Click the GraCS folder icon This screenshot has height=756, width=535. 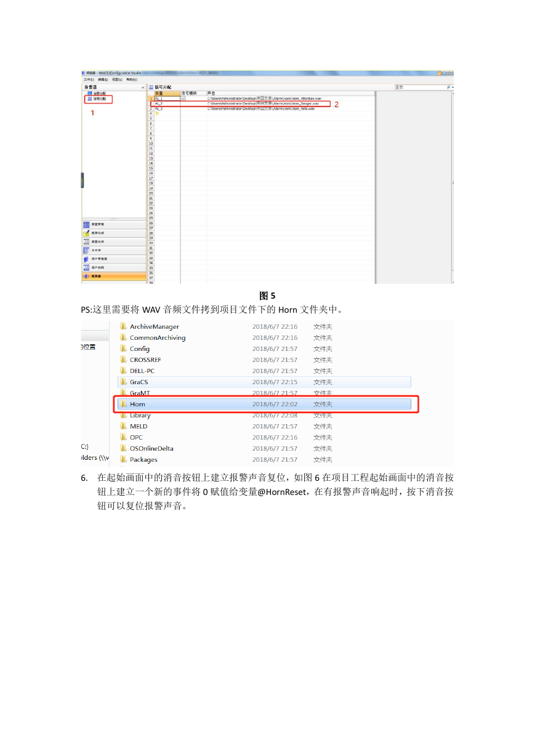(x=123, y=382)
